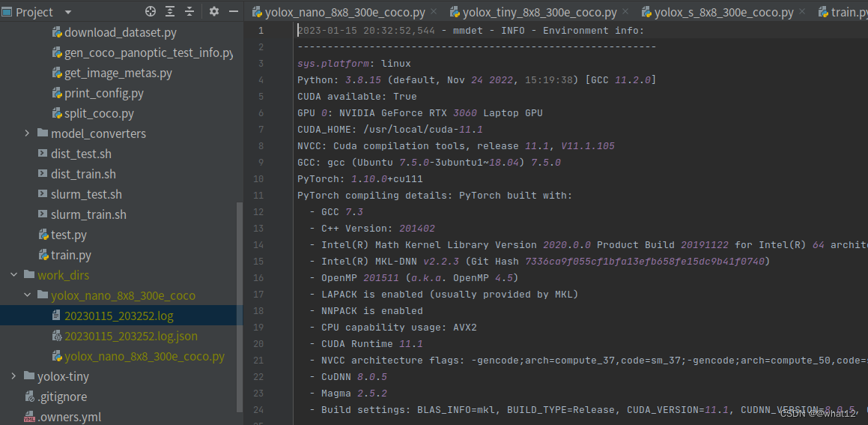Switch to train.py editor tab

click(x=843, y=12)
